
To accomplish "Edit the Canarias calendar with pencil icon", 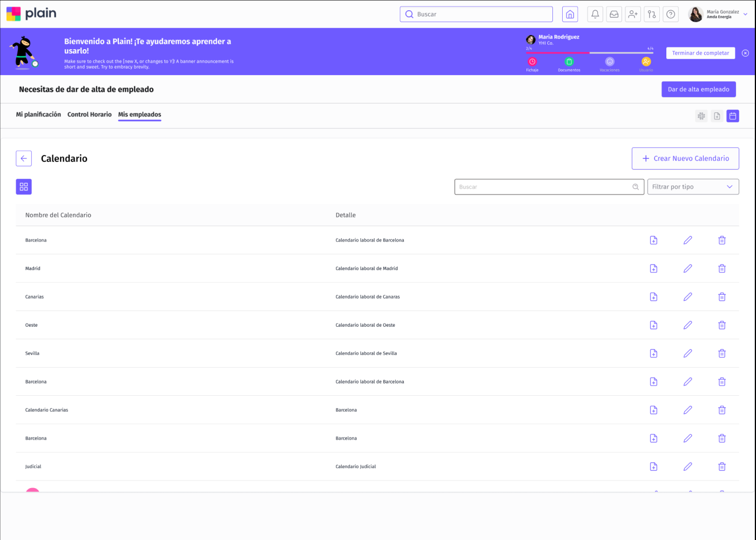I will point(687,297).
